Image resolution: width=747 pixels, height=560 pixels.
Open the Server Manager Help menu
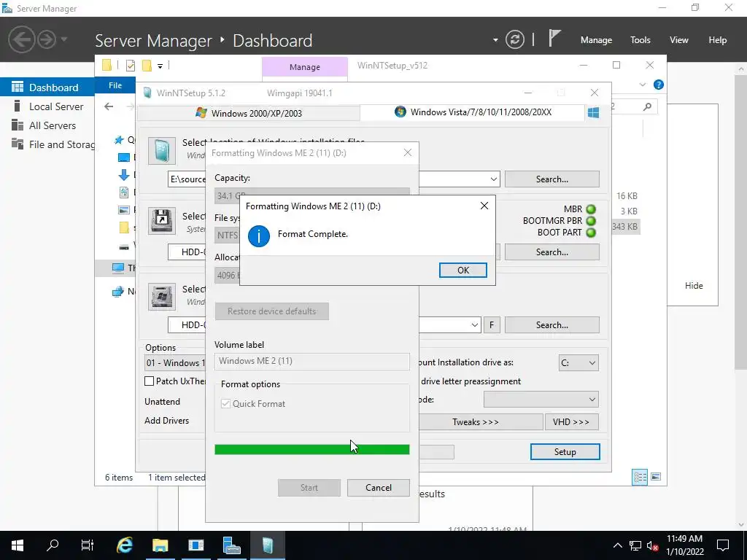pyautogui.click(x=717, y=40)
